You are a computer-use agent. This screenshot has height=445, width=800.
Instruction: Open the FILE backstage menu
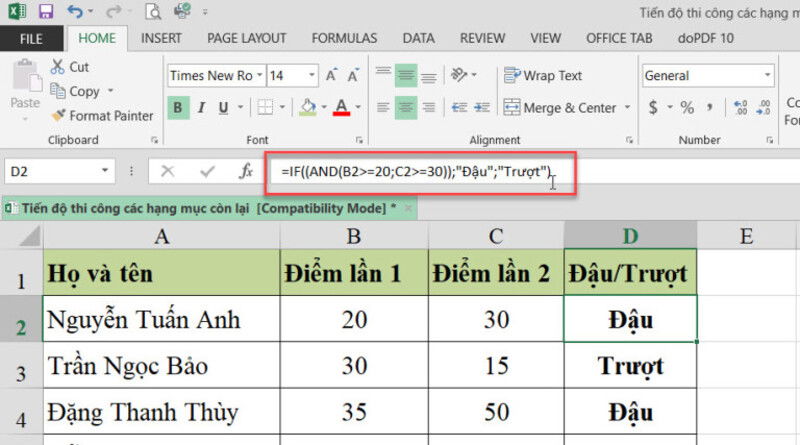click(x=31, y=38)
